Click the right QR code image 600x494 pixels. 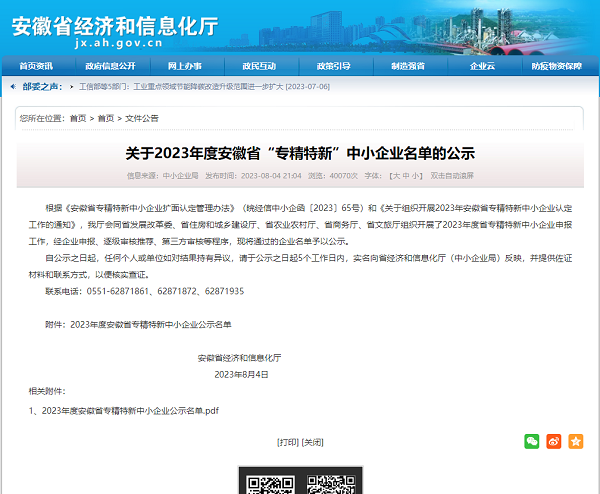[x=331, y=485]
